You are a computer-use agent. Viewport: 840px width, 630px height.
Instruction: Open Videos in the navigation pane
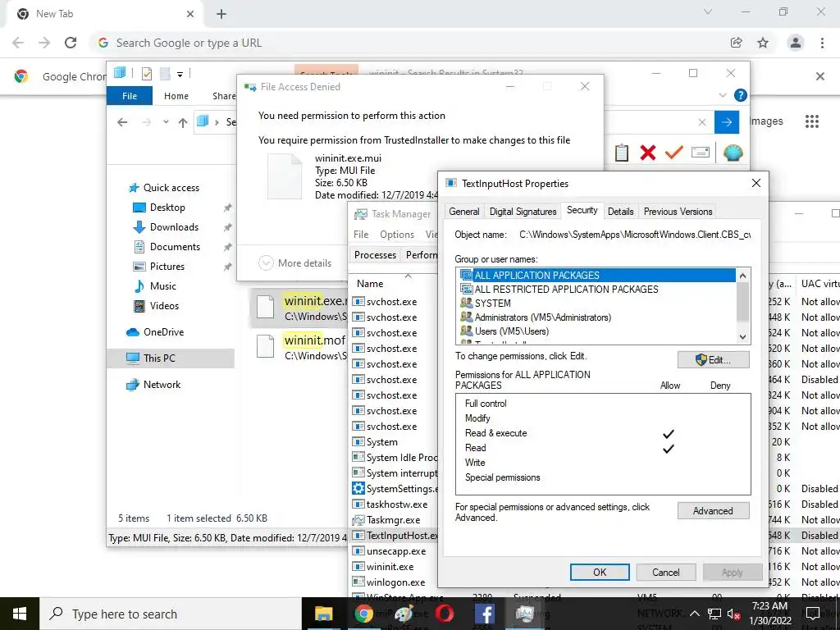164,306
